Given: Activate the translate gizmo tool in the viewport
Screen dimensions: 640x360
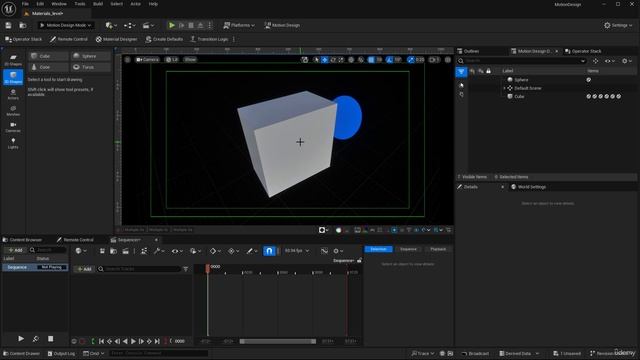Looking at the screenshot, I should click(x=324, y=60).
